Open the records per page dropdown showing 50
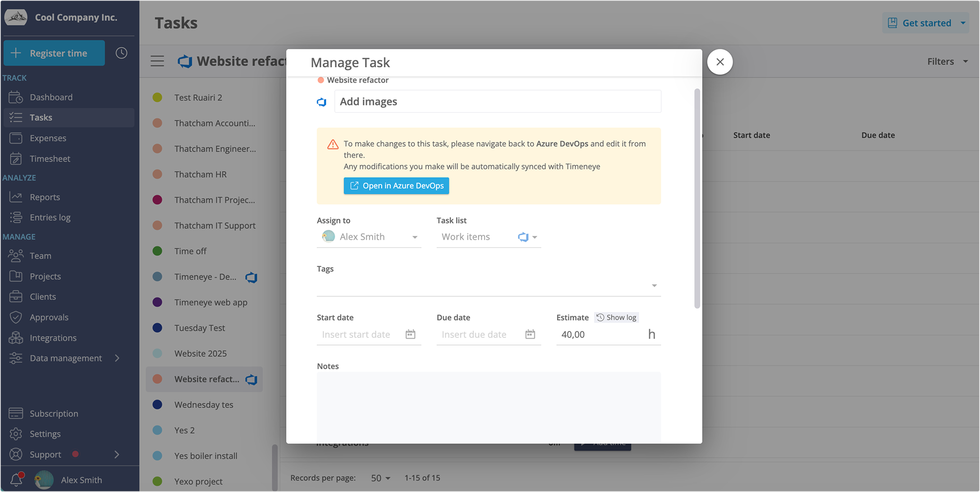Viewport: 980px width, 492px height. [x=380, y=478]
